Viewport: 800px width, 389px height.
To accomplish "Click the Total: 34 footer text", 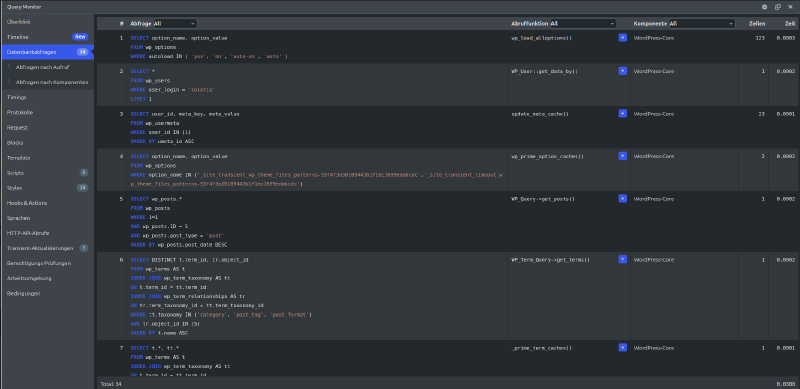I will pos(111,383).
